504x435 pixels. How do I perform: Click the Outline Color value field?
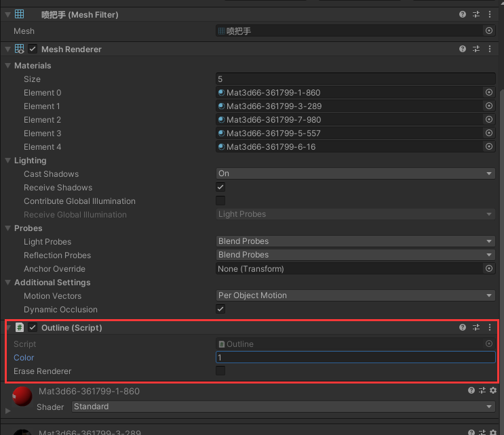tap(355, 357)
